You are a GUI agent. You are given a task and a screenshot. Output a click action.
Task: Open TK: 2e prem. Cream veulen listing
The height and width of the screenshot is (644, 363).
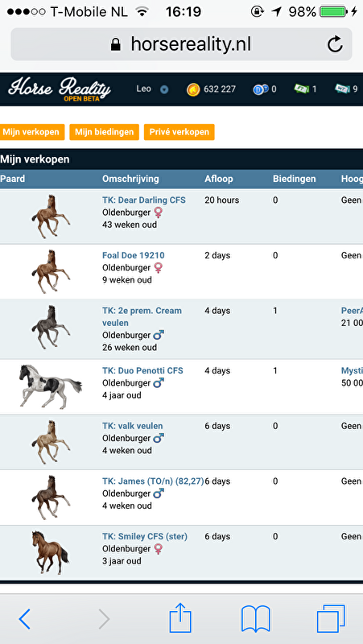click(142, 316)
